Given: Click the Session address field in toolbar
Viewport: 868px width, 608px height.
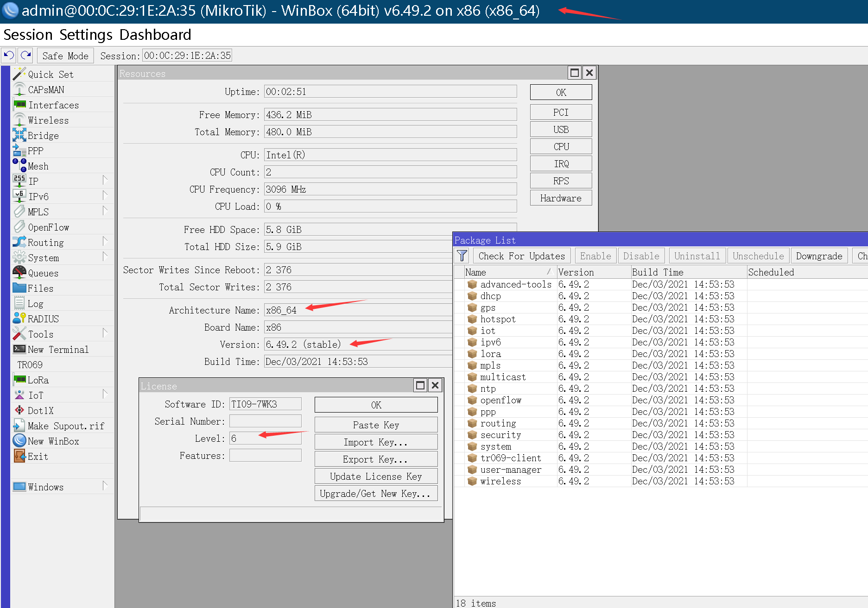Looking at the screenshot, I should pyautogui.click(x=187, y=56).
